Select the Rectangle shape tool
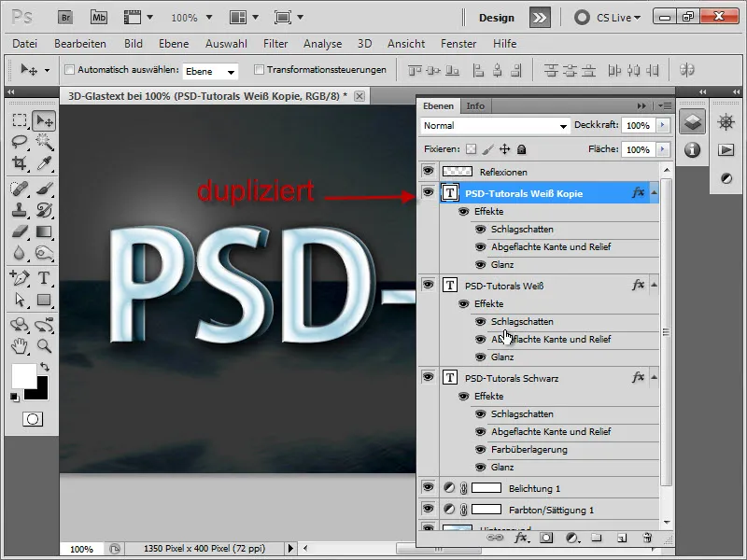747x560 pixels. [44, 300]
